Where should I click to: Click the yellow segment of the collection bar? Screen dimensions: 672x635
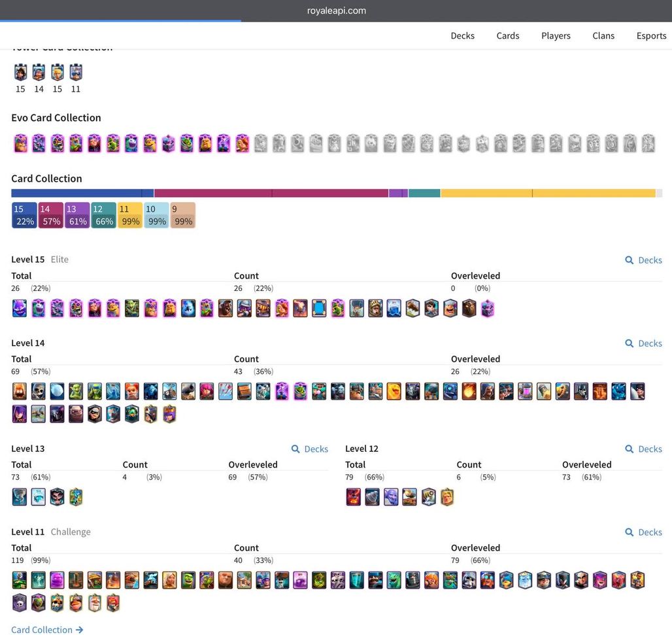(548, 193)
